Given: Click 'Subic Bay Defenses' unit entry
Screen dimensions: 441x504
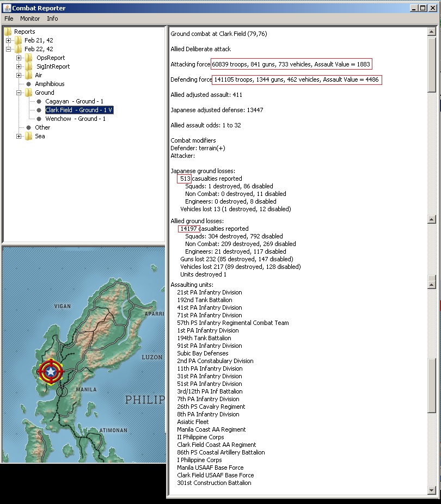Looking at the screenshot, I should (x=203, y=353).
